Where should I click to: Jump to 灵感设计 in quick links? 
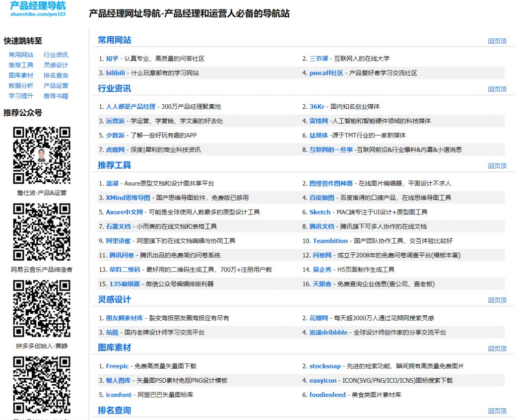56,65
